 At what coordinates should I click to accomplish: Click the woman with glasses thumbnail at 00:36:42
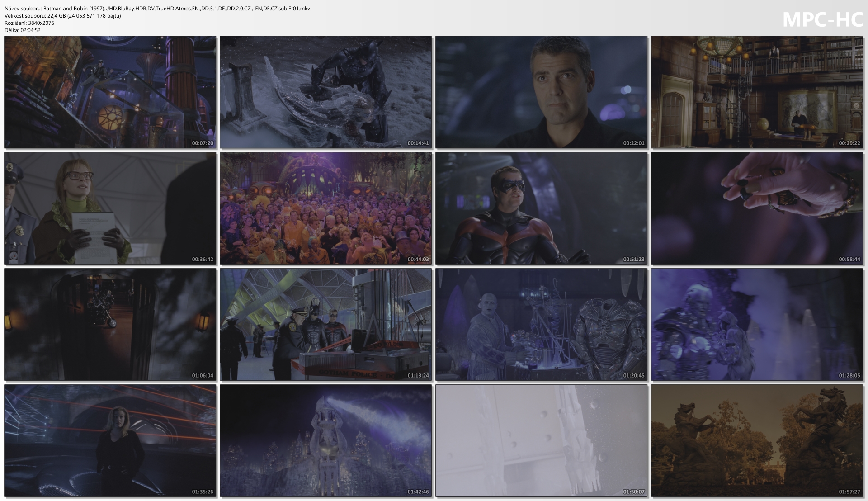click(110, 208)
